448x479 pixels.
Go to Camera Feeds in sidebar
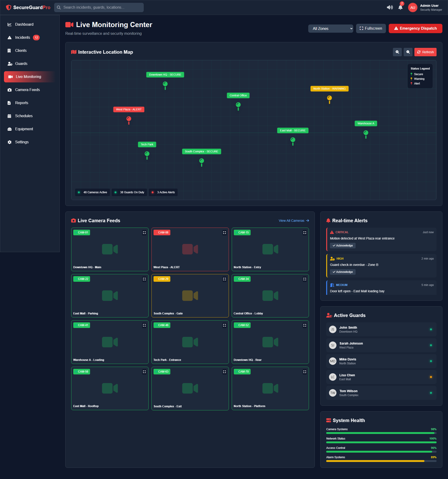pyautogui.click(x=27, y=90)
